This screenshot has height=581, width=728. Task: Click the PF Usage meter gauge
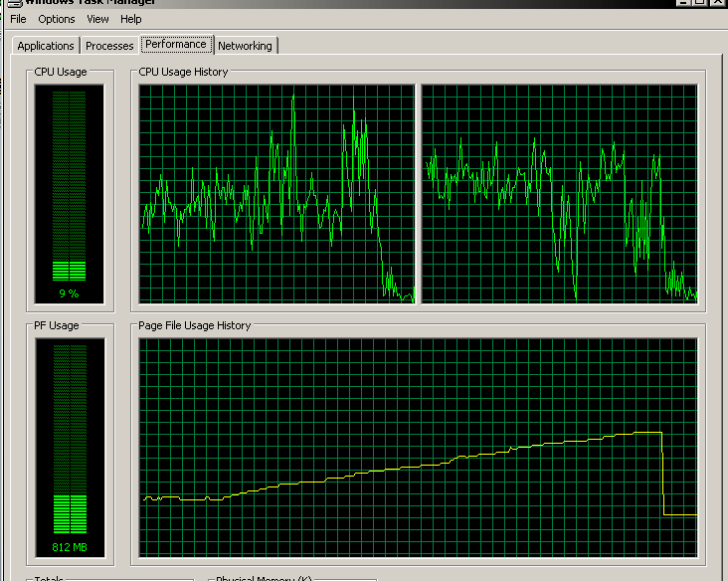point(70,448)
